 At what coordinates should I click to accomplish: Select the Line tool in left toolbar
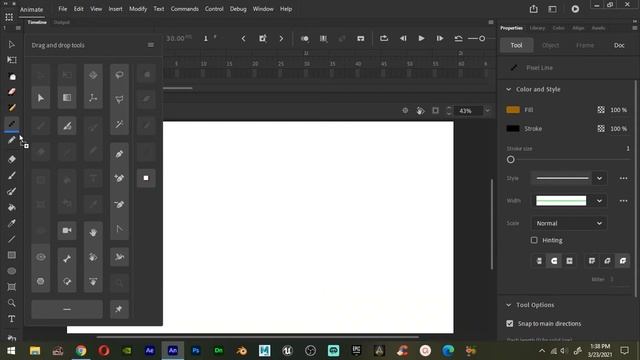point(11,239)
